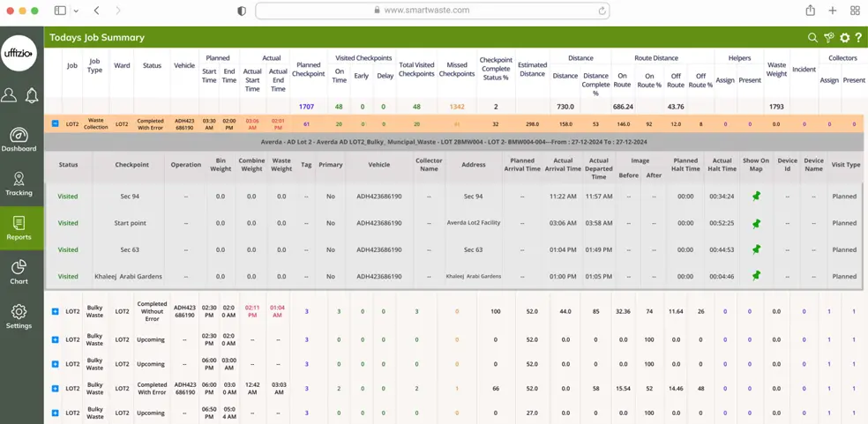Click the Job Type column header
The height and width of the screenshot is (424, 868).
94,66
